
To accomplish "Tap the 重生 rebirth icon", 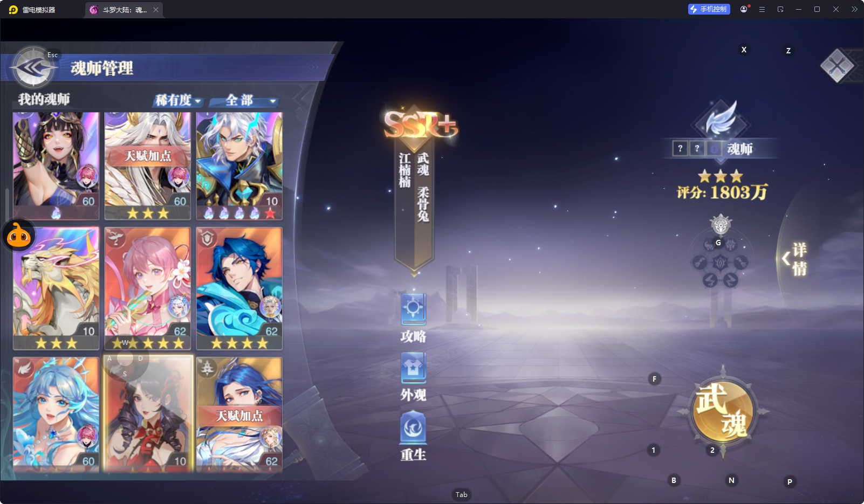I will 414,427.
